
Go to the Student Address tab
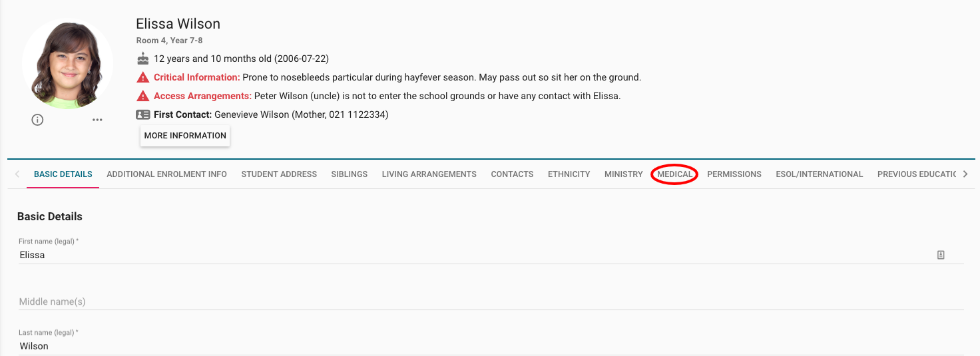(279, 174)
